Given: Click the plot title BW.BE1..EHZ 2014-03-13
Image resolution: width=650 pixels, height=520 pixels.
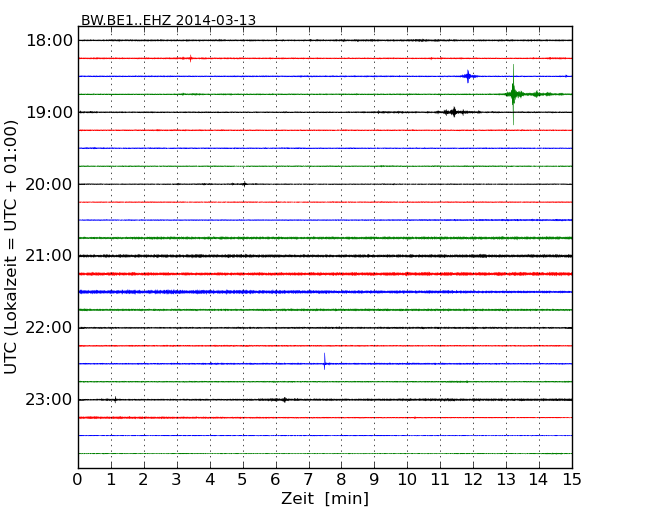Looking at the screenshot, I should 168,20.
